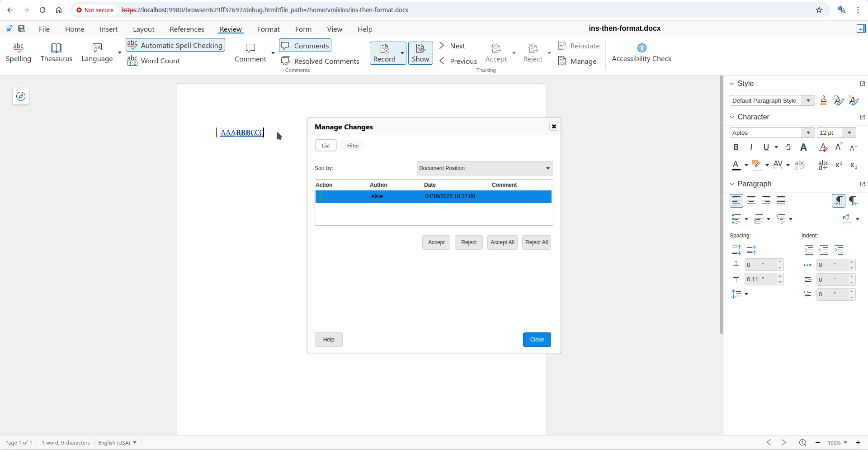Screen dimensions: 868x450
Task: Switch to the Filter tab
Action: tap(353, 146)
